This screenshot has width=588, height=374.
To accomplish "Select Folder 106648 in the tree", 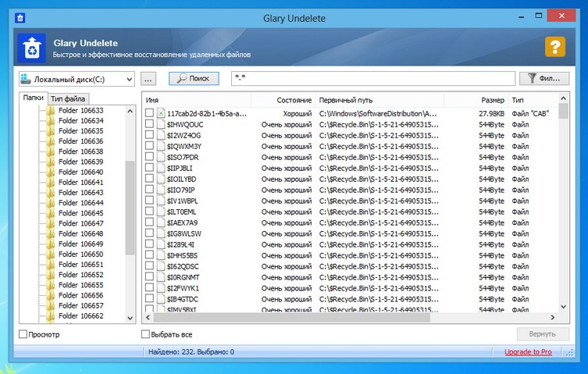I will tap(80, 233).
